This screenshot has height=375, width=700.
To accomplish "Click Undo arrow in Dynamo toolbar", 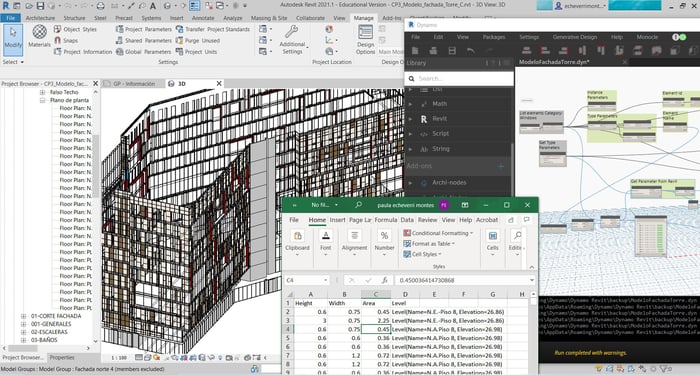I will point(471,50).
